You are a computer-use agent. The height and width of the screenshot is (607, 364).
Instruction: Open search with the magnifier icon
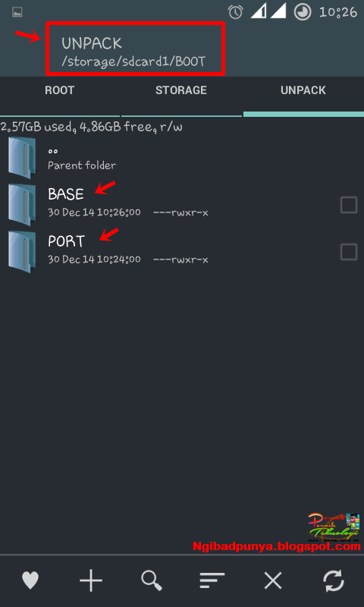tap(152, 580)
